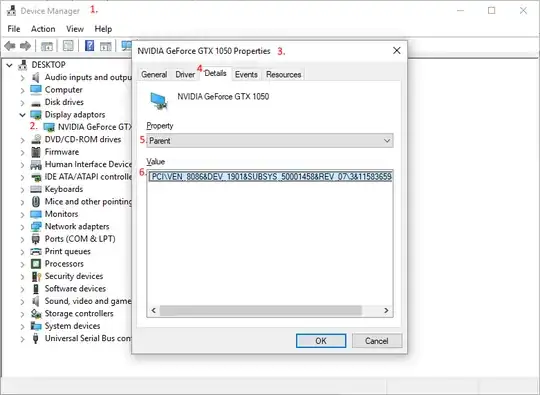Expand the Processors chevron
This screenshot has height=395, width=540.
pyautogui.click(x=22, y=264)
